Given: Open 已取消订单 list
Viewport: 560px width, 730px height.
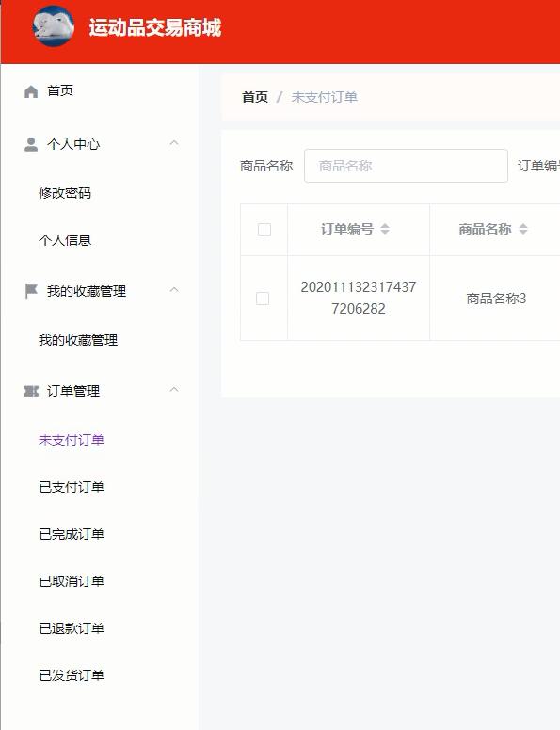Looking at the screenshot, I should tap(72, 581).
